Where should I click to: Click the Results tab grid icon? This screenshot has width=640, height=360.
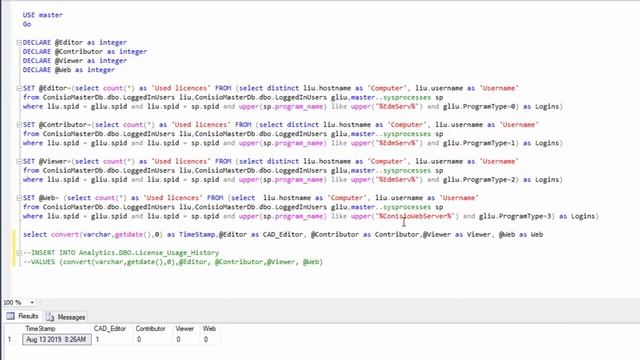tap(11, 316)
